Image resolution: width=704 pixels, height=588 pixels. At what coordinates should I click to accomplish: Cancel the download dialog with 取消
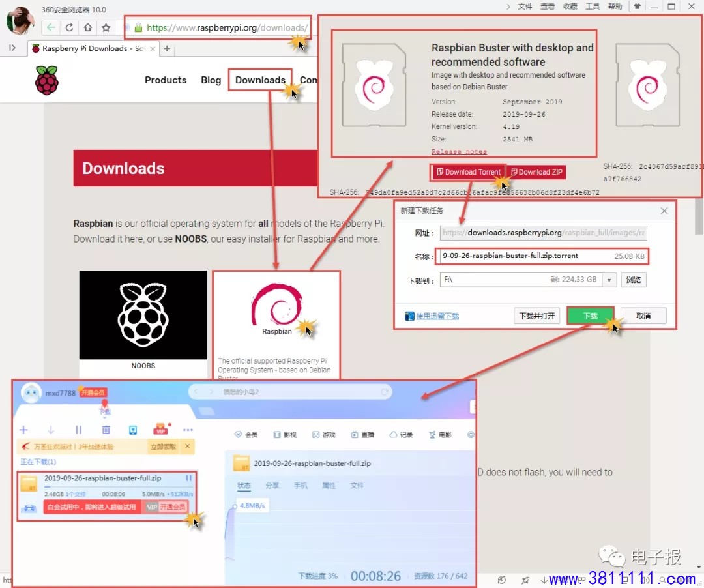(x=643, y=316)
